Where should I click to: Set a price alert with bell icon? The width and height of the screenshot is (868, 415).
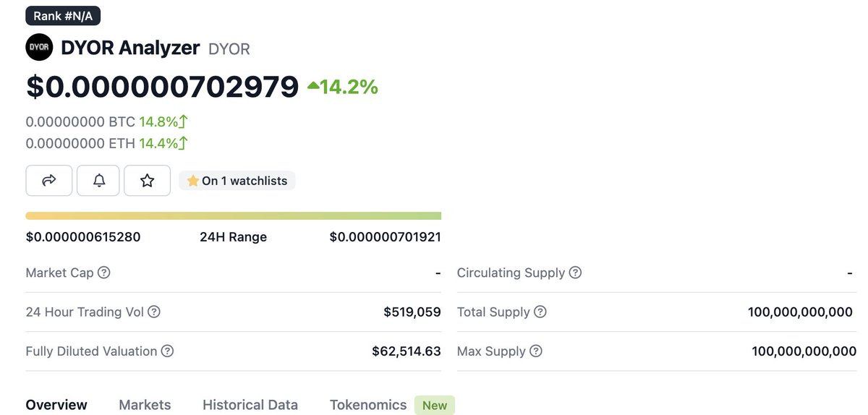click(98, 181)
